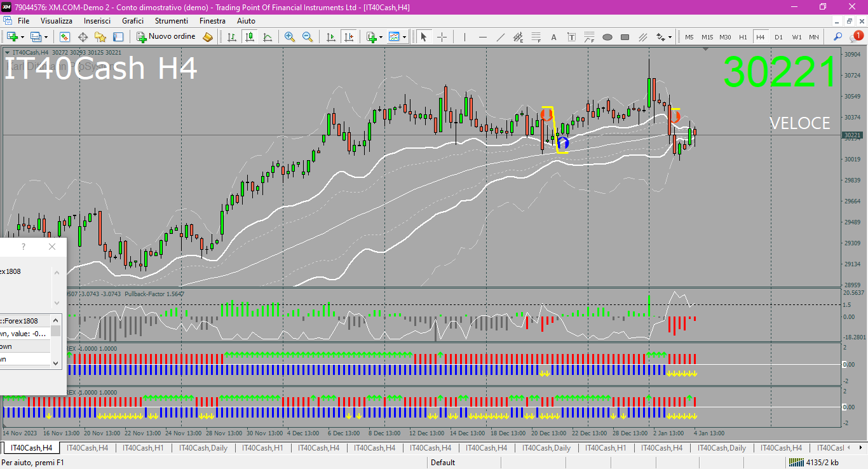Select the Ellipse drawing tool
This screenshot has height=469, width=868.
(x=607, y=37)
